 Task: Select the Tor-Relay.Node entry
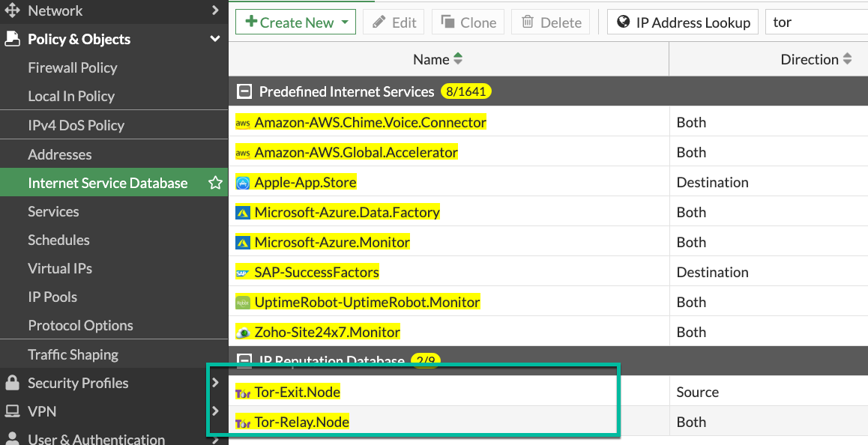coord(301,423)
